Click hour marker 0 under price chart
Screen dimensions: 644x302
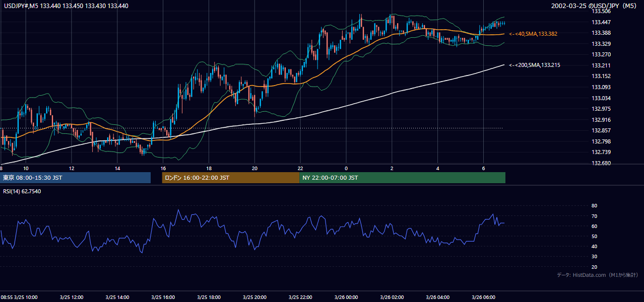click(x=346, y=168)
